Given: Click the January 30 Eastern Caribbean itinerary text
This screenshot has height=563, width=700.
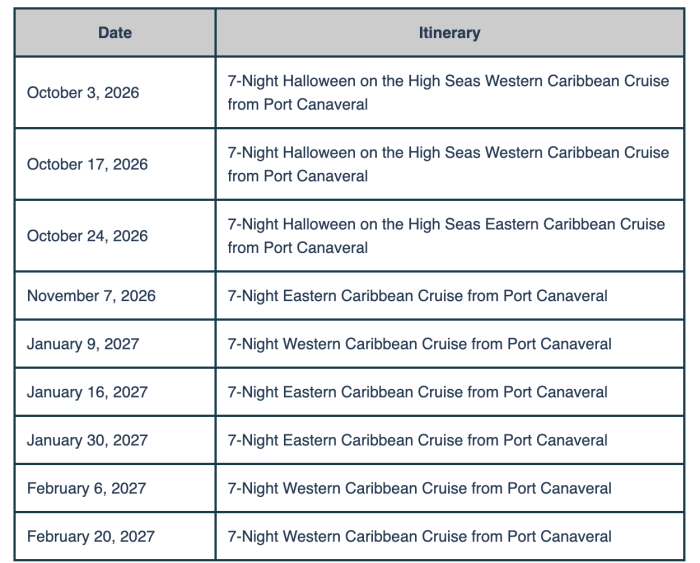Looking at the screenshot, I should 417,440.
